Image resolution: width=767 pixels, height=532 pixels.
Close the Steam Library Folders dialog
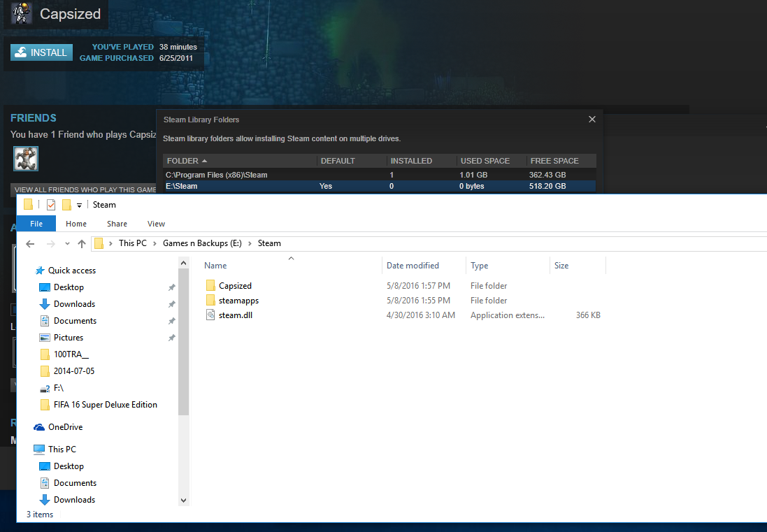(x=592, y=120)
